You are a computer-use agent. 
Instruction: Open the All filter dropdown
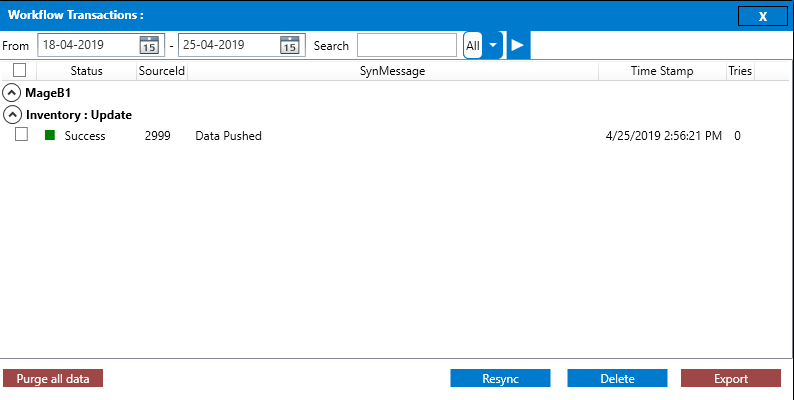[x=492, y=45]
